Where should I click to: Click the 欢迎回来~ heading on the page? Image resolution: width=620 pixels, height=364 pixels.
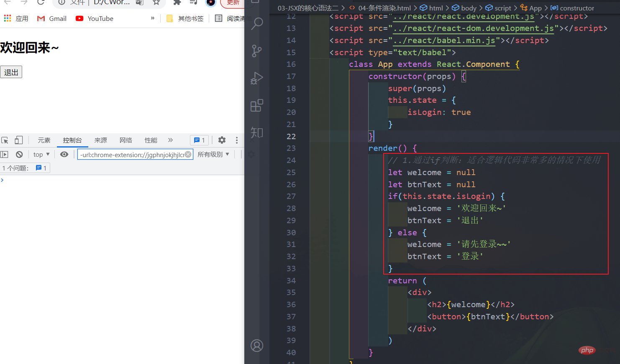(29, 48)
